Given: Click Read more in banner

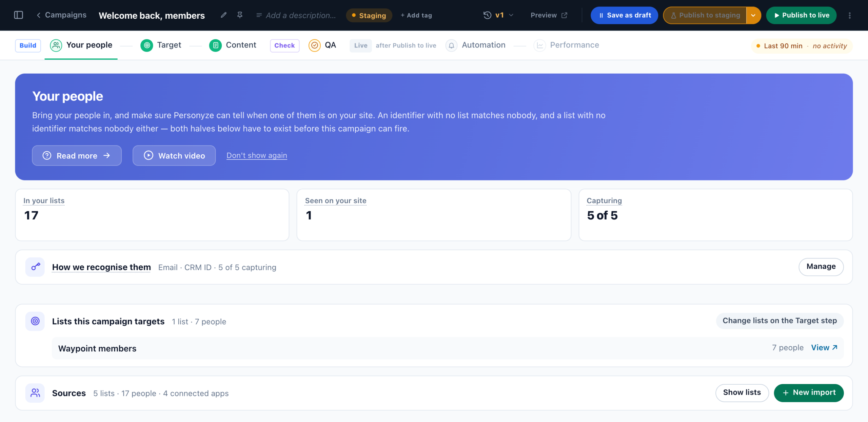Looking at the screenshot, I should [77, 155].
